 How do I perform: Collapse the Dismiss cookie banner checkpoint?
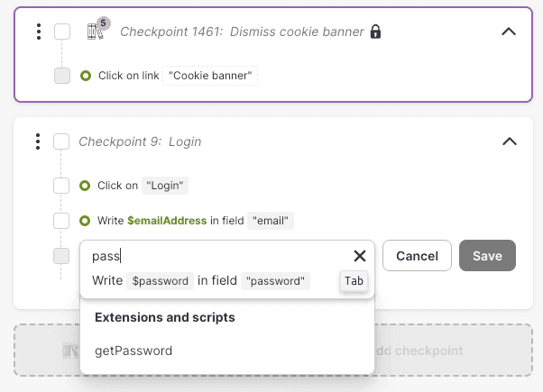coord(508,32)
